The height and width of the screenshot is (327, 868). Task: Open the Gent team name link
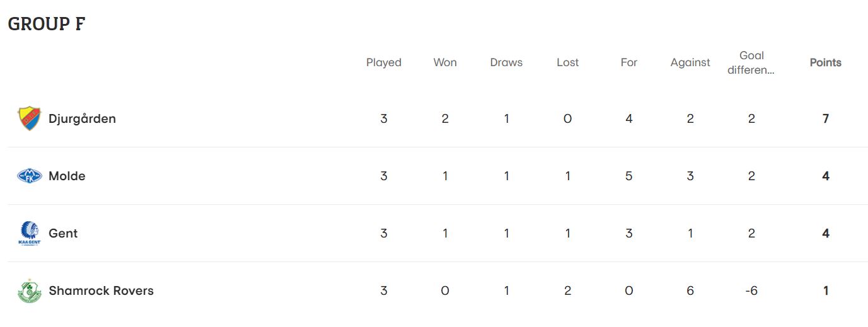63,233
